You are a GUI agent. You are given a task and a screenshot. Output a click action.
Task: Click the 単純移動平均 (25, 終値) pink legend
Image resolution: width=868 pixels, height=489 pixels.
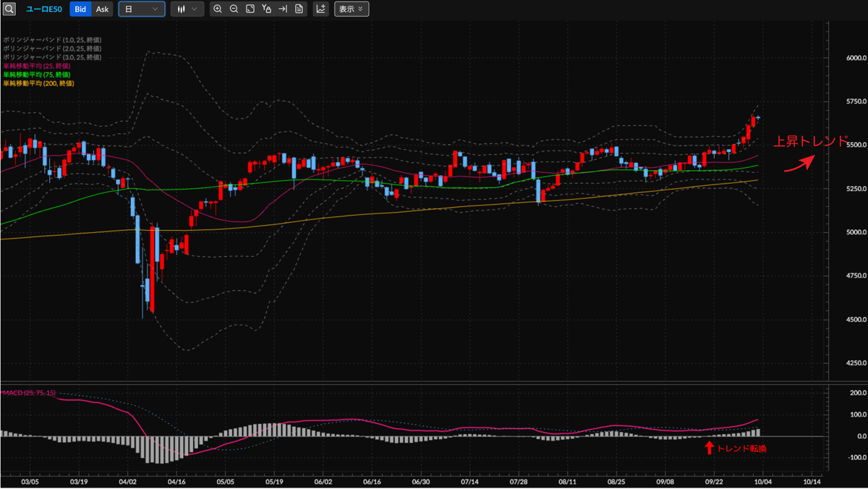click(37, 66)
